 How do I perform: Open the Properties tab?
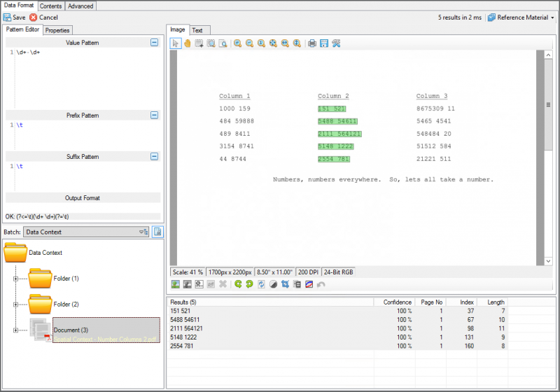[57, 30]
